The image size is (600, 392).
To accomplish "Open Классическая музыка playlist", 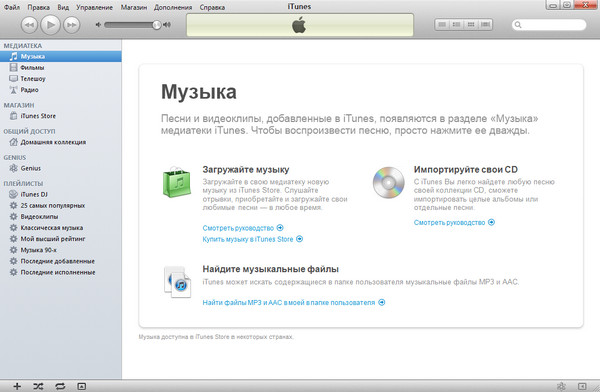I will pyautogui.click(x=61, y=227).
